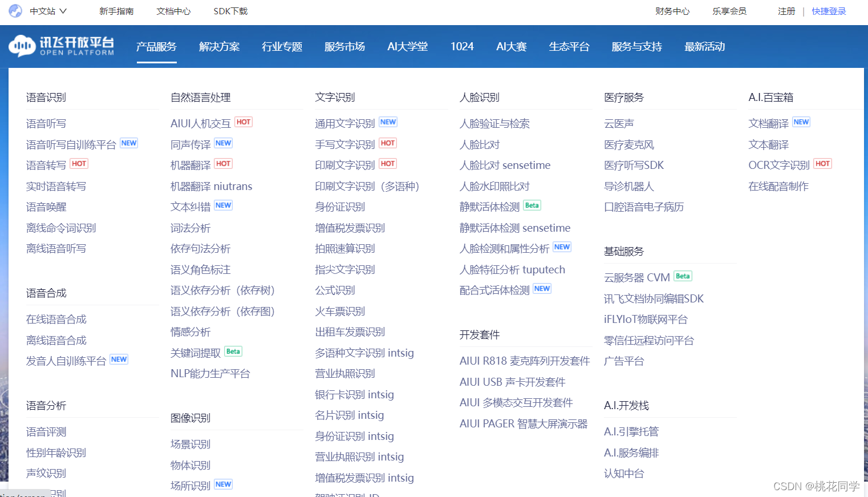868x497 pixels.
Task: Select the 最新活动 navigation tab
Action: [704, 47]
